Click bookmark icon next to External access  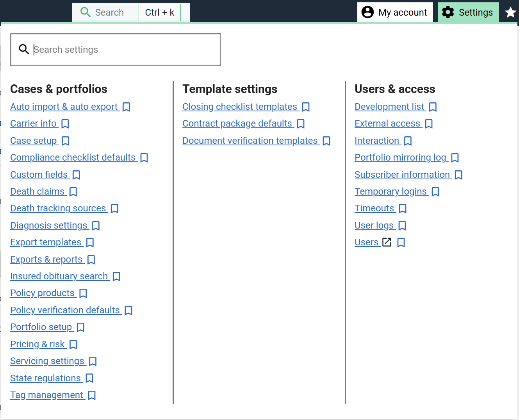click(x=429, y=124)
